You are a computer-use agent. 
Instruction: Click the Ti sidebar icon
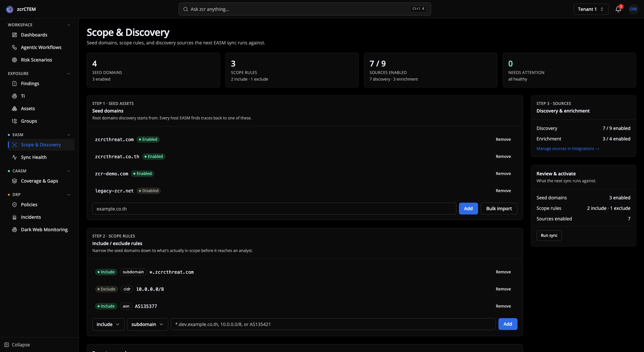14,96
